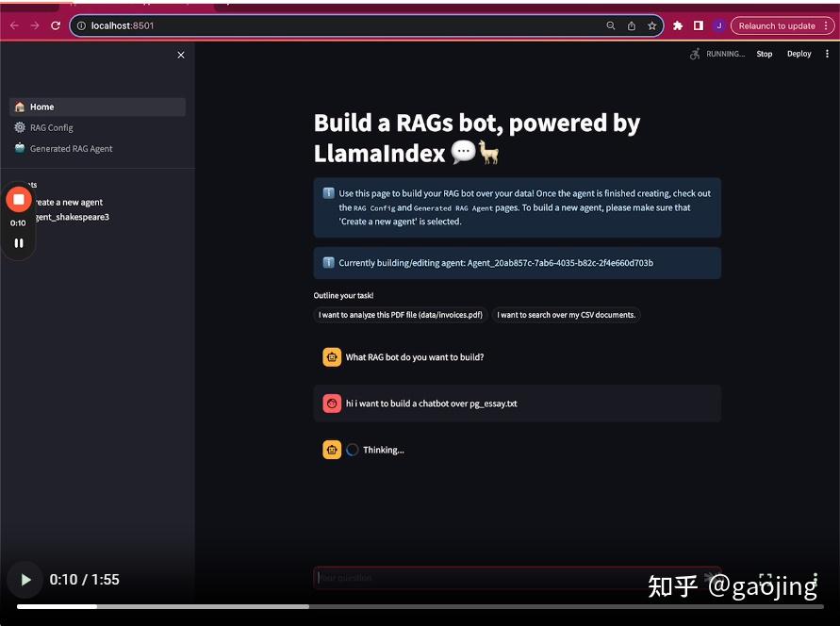Pause the ongoing screen recording

point(19,242)
